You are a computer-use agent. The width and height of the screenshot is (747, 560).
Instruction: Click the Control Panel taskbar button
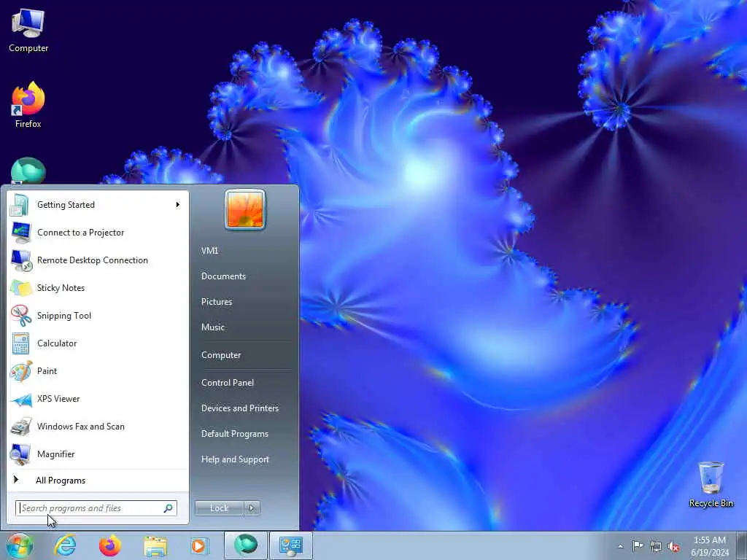(x=291, y=545)
